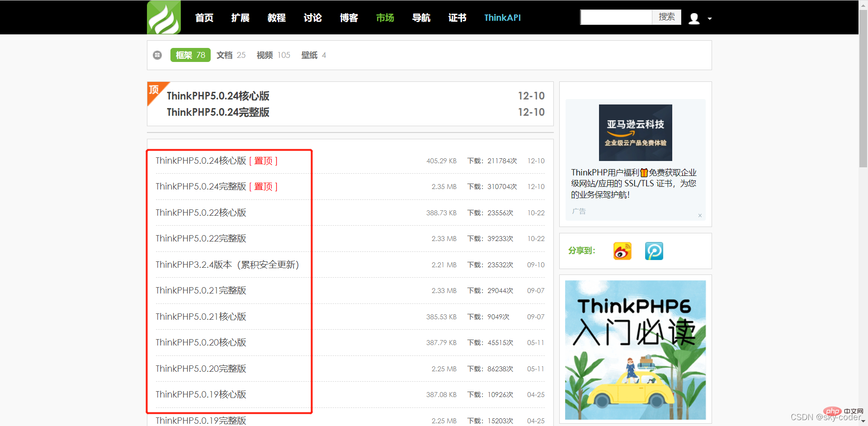Image resolution: width=868 pixels, height=426 pixels.
Task: Open the Amazon cloud technology ad image
Action: pos(635,133)
